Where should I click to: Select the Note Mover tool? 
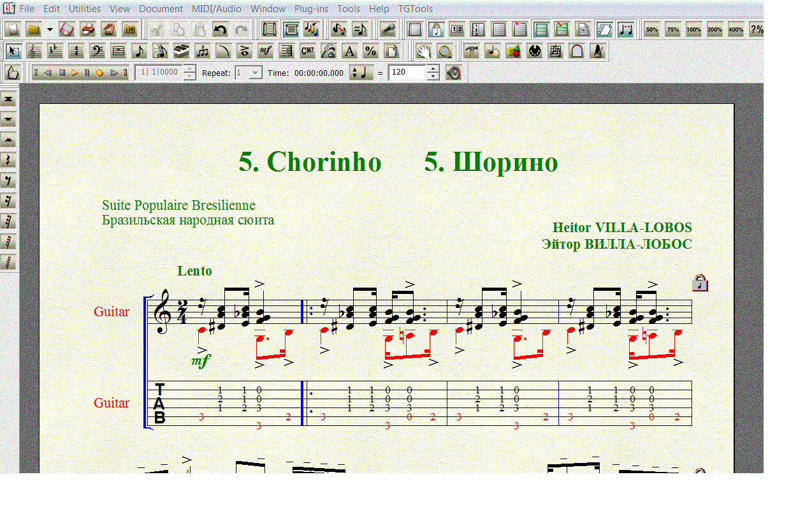(x=493, y=51)
